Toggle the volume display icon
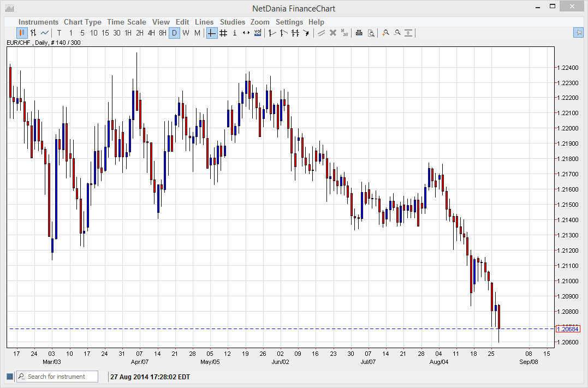The image size is (588, 388). (258, 33)
